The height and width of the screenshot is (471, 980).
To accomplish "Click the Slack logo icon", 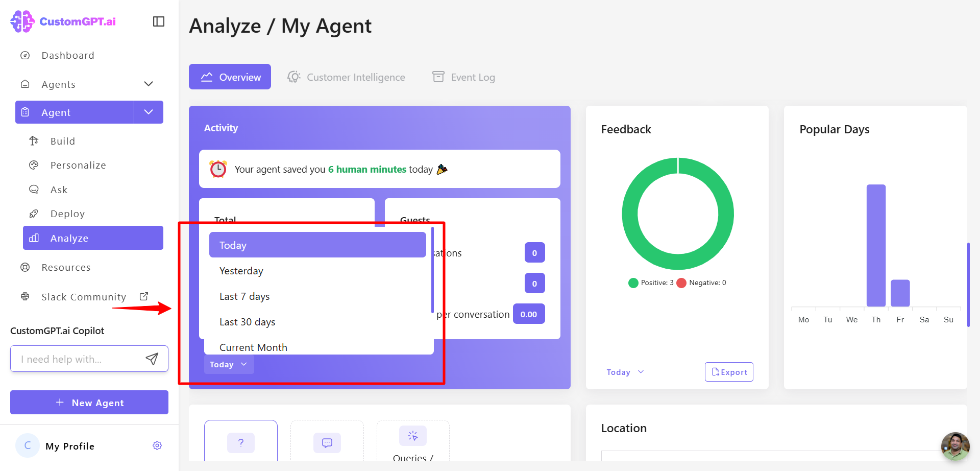I will pos(25,297).
